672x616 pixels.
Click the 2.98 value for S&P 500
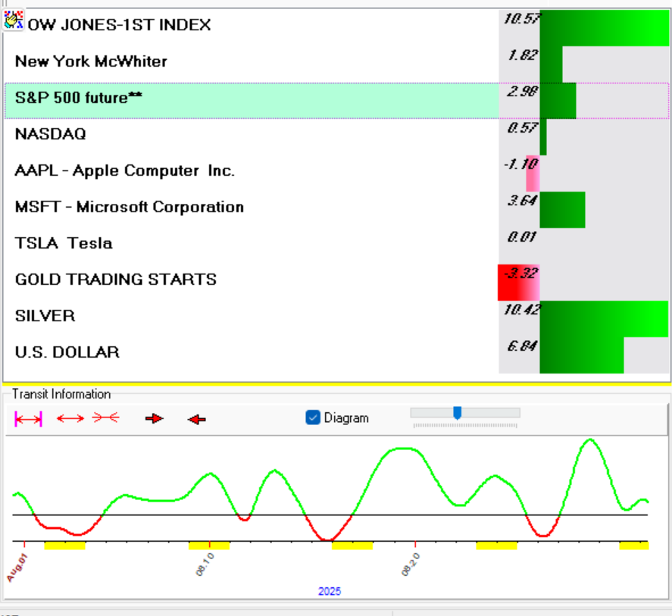[x=523, y=92]
